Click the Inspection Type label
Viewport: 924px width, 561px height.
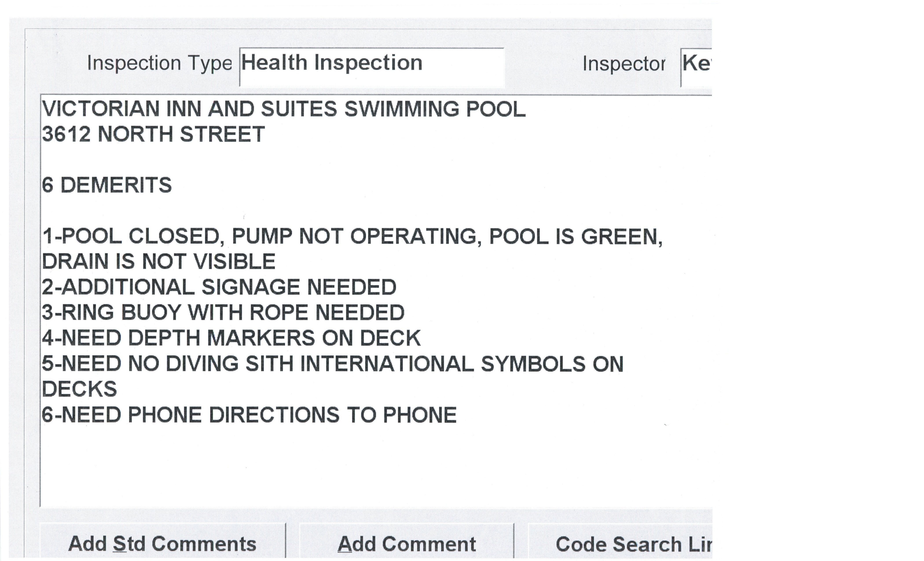click(x=159, y=63)
